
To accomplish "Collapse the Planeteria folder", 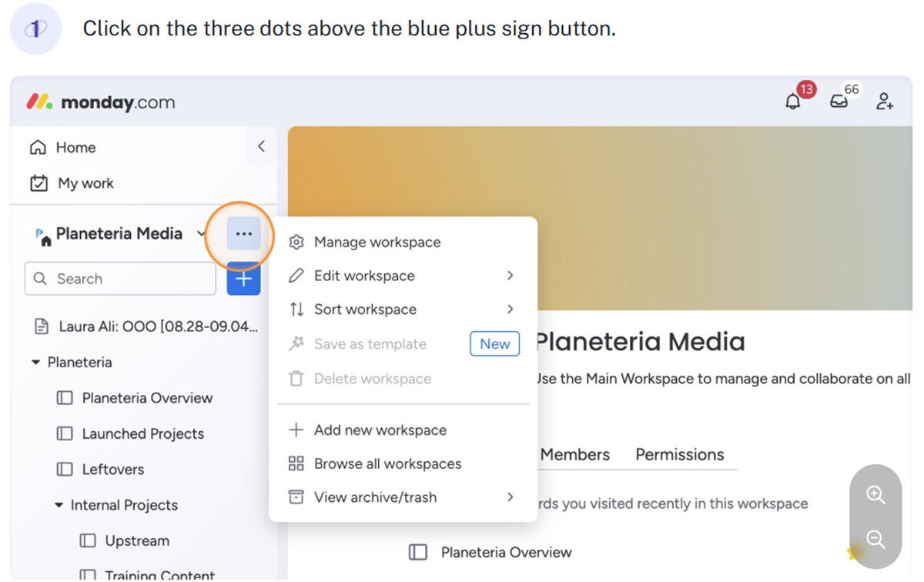I will click(35, 362).
